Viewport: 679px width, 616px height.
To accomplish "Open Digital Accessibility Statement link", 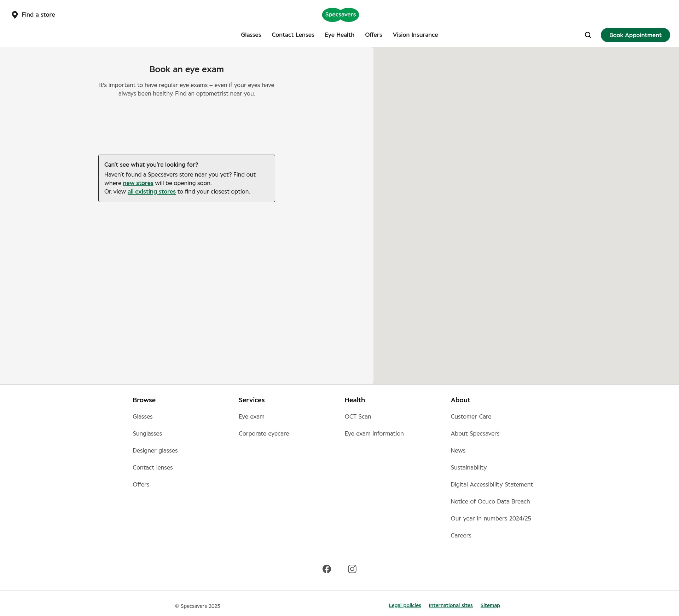I will click(492, 484).
